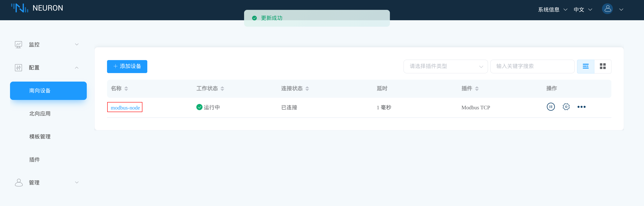Open the 系统信息 dropdown
This screenshot has height=206, width=644.
553,10
